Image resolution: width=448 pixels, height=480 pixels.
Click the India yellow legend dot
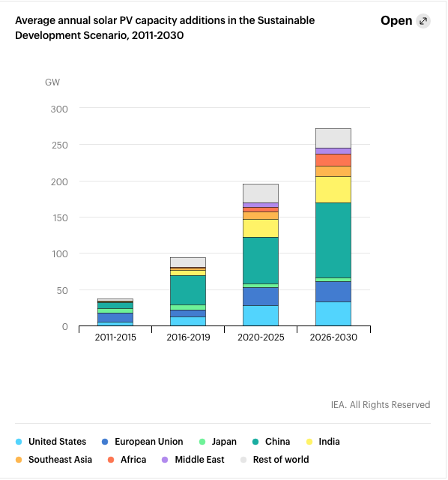[309, 442]
